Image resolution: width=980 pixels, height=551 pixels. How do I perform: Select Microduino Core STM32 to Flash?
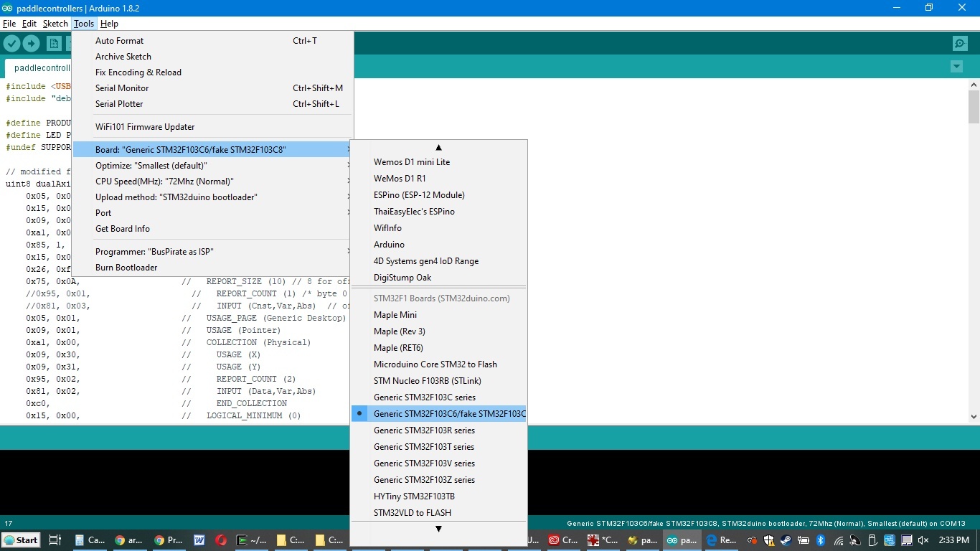click(438, 364)
